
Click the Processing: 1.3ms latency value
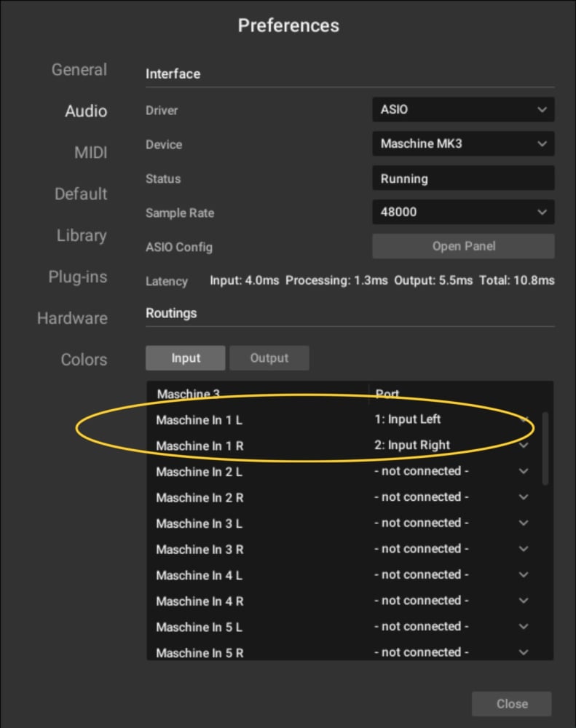click(336, 280)
